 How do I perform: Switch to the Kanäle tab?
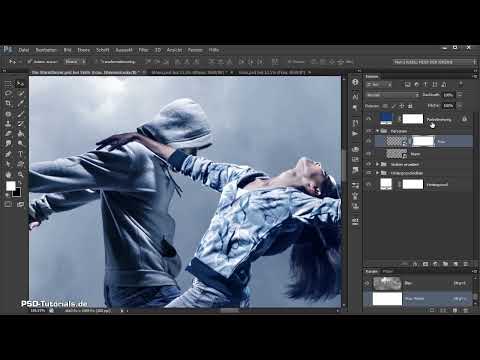(x=372, y=272)
